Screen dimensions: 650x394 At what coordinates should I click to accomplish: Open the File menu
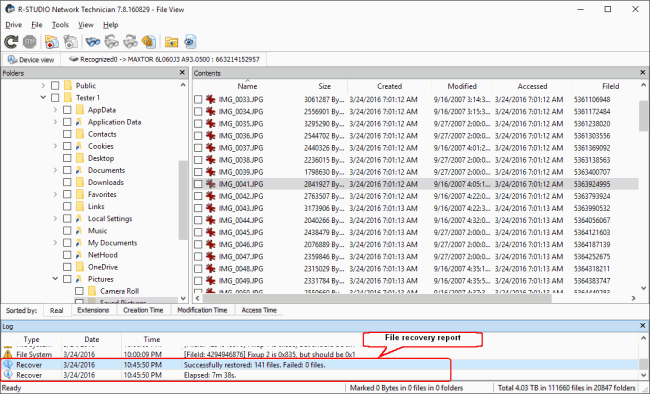pos(37,25)
